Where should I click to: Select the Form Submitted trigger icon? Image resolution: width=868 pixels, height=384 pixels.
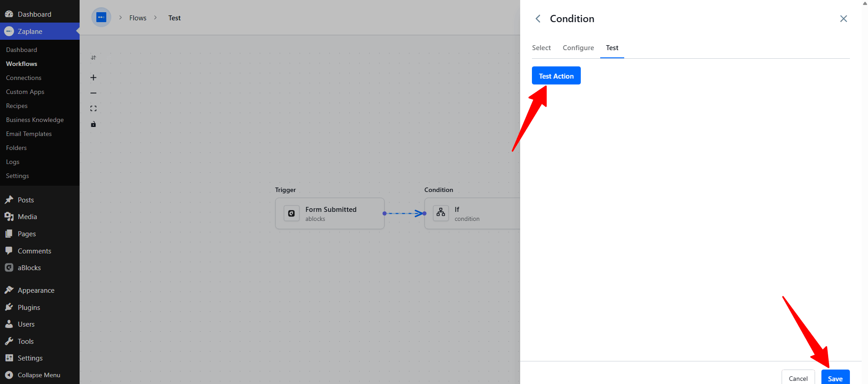click(292, 213)
